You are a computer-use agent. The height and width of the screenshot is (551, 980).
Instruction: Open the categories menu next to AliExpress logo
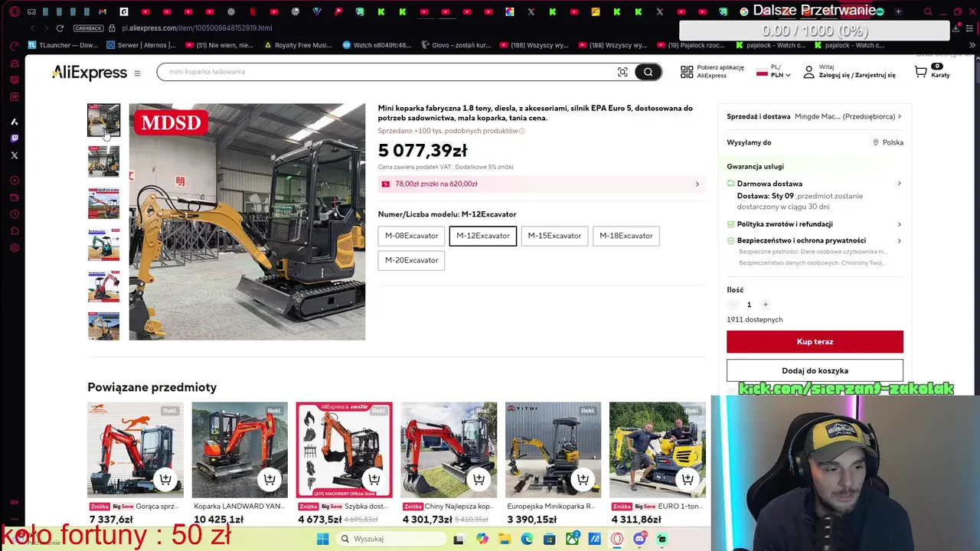(137, 73)
